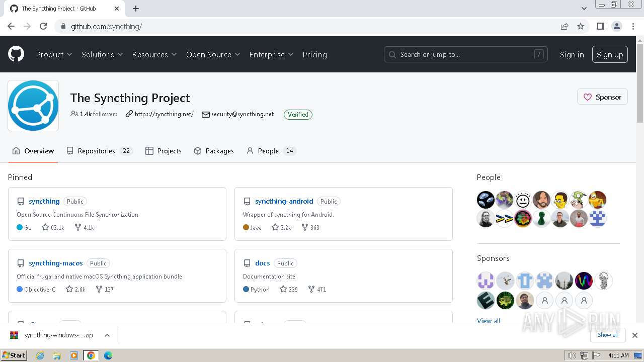Bookmark this page with the star icon

click(x=581, y=26)
